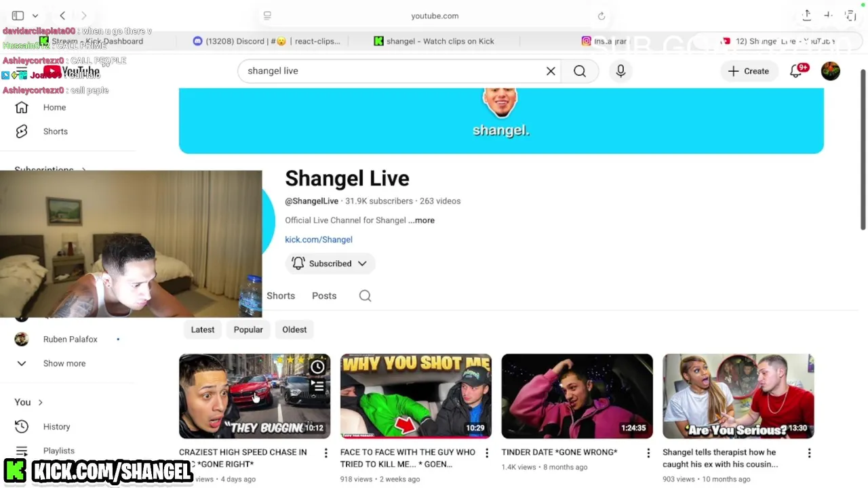Select the Oldest sort chip

(x=294, y=329)
